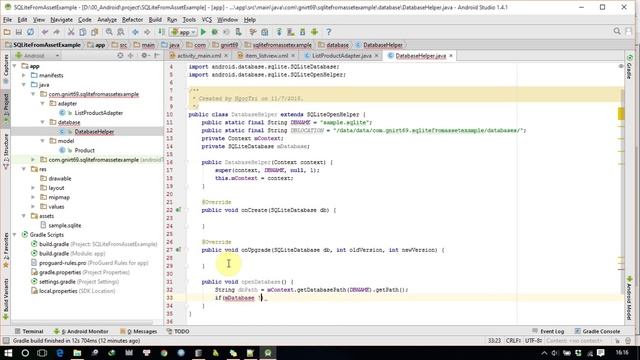Click the Search Everywhere magnifier icon
This screenshot has height=360, width=640.
click(617, 31)
